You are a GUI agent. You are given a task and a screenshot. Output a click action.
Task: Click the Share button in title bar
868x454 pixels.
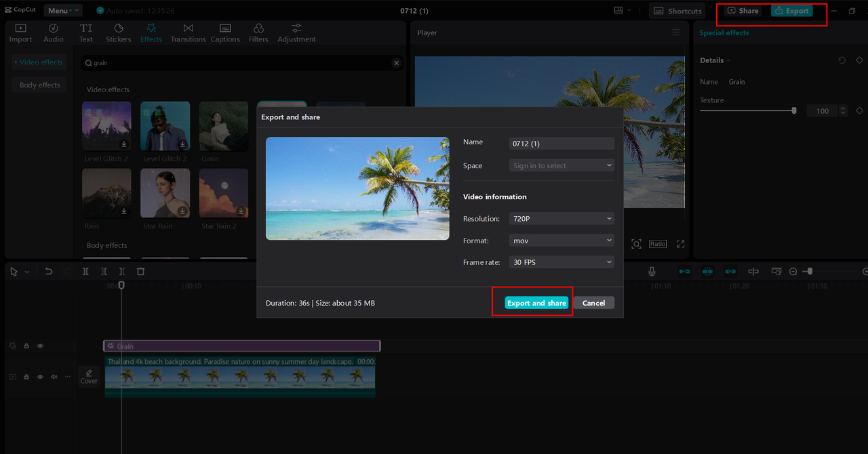(743, 11)
